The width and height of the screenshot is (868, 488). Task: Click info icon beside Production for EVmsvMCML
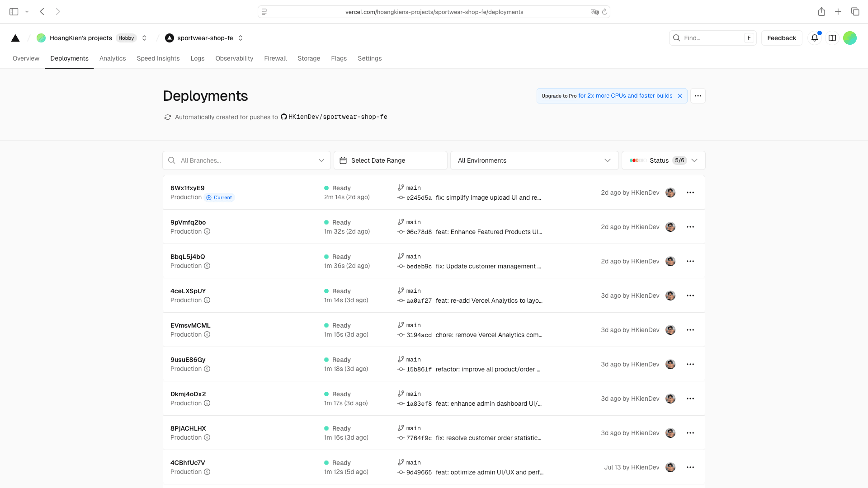pos(207,334)
